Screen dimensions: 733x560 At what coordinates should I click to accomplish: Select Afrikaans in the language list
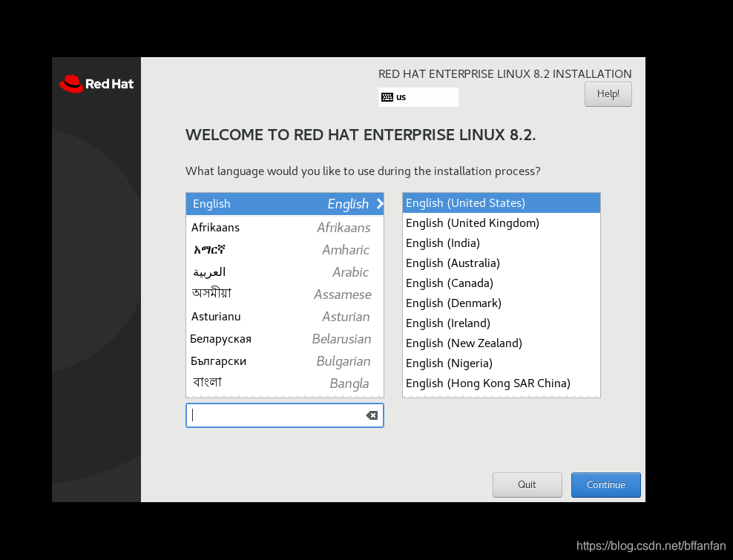tap(285, 227)
